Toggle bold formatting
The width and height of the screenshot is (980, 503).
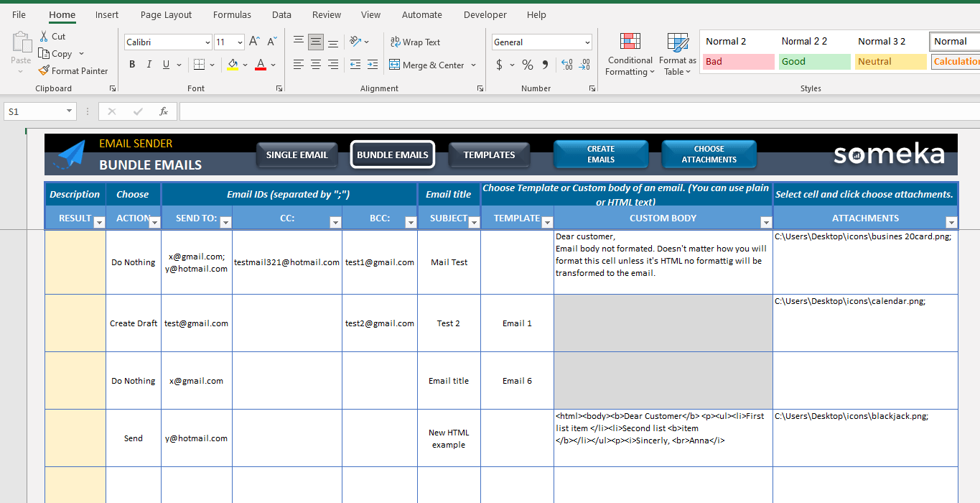pos(131,64)
